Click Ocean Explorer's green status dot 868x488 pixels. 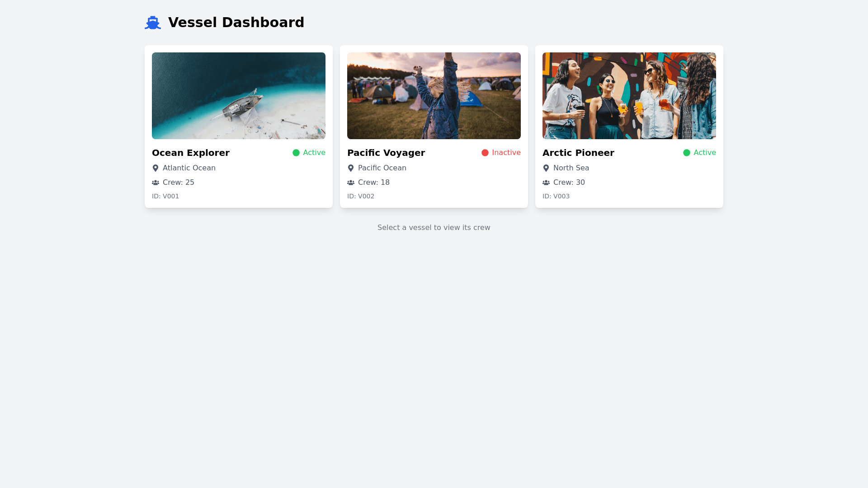[296, 153]
